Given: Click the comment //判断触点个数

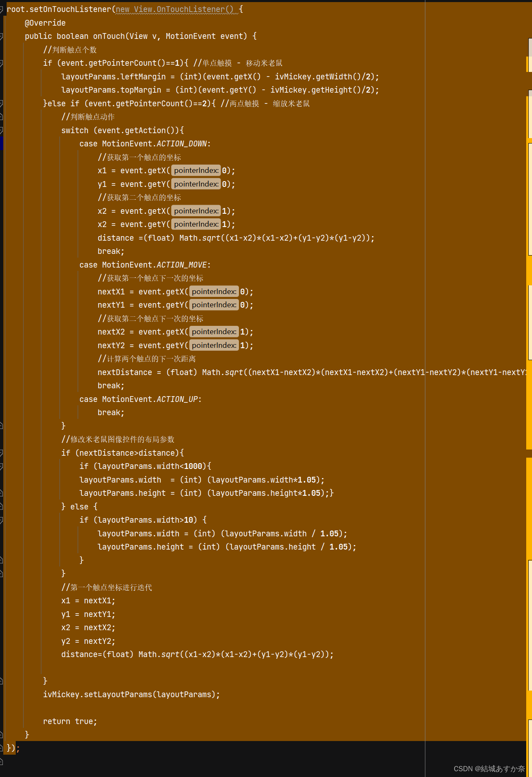Looking at the screenshot, I should click(x=70, y=50).
